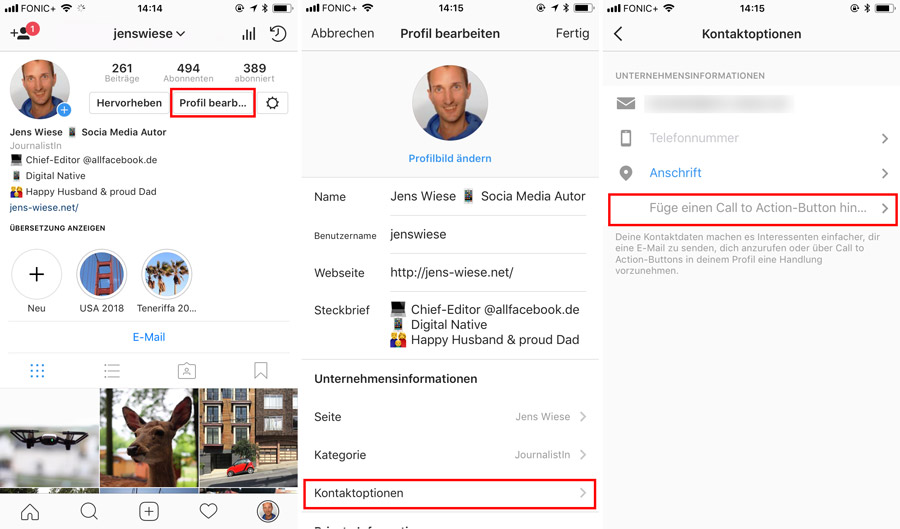Screen dimensions: 900x529
Task: Tap Wi-Fi icon in left status bar
Action: click(x=66, y=8)
